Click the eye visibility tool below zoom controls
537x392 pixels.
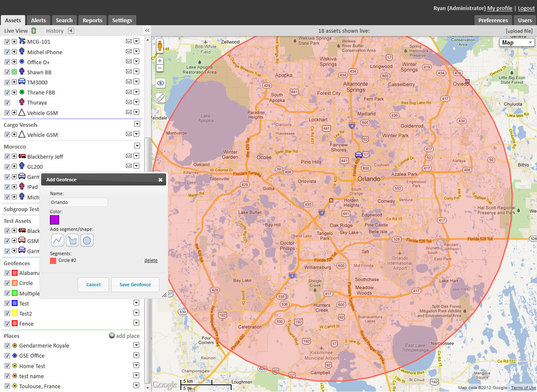[160, 83]
